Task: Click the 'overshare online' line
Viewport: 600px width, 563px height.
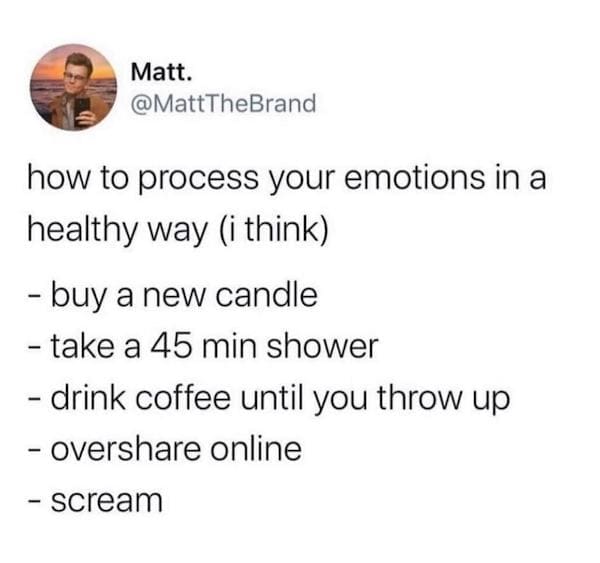Action: pos(165,449)
